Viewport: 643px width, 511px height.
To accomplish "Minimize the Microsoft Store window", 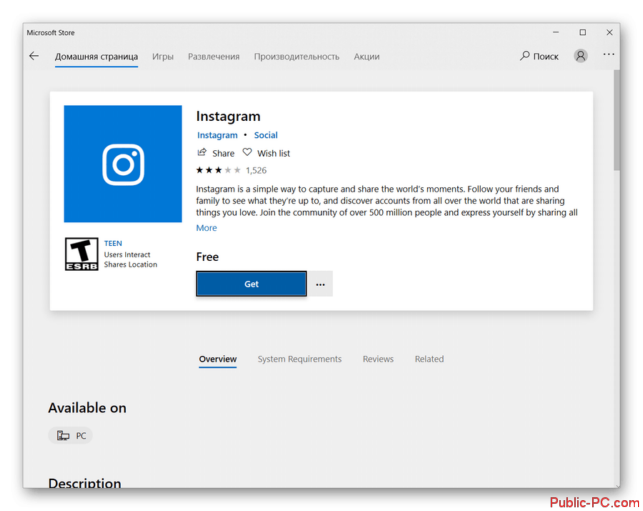I will click(556, 32).
